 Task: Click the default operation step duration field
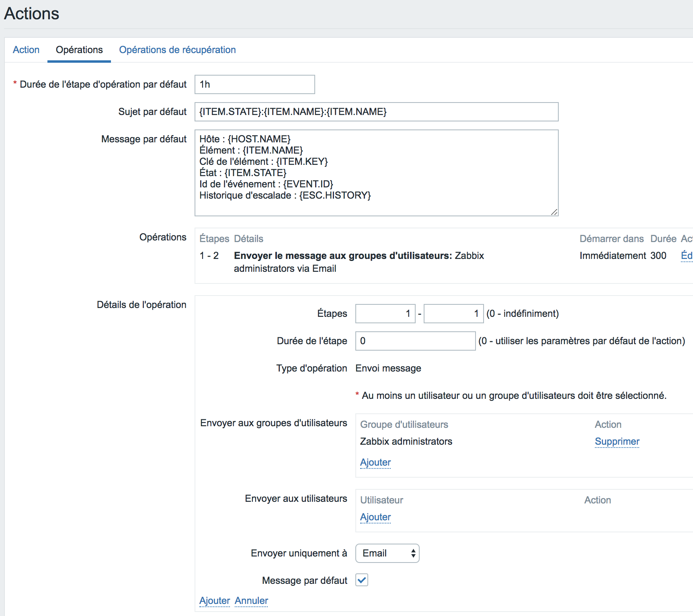pos(255,84)
